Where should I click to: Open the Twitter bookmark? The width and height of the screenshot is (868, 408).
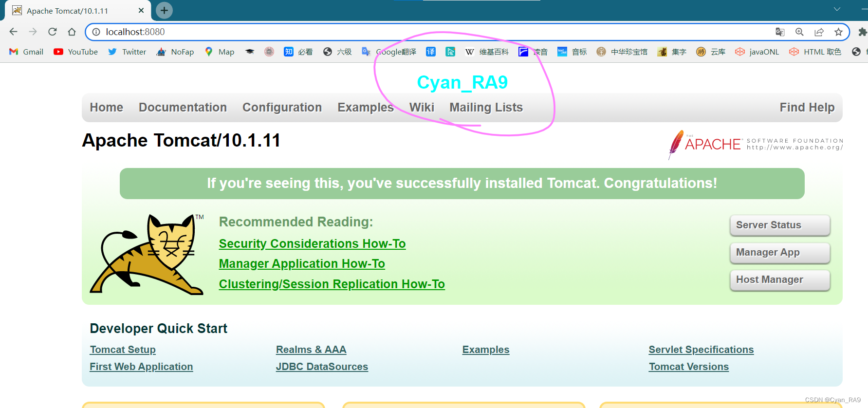[x=127, y=52]
